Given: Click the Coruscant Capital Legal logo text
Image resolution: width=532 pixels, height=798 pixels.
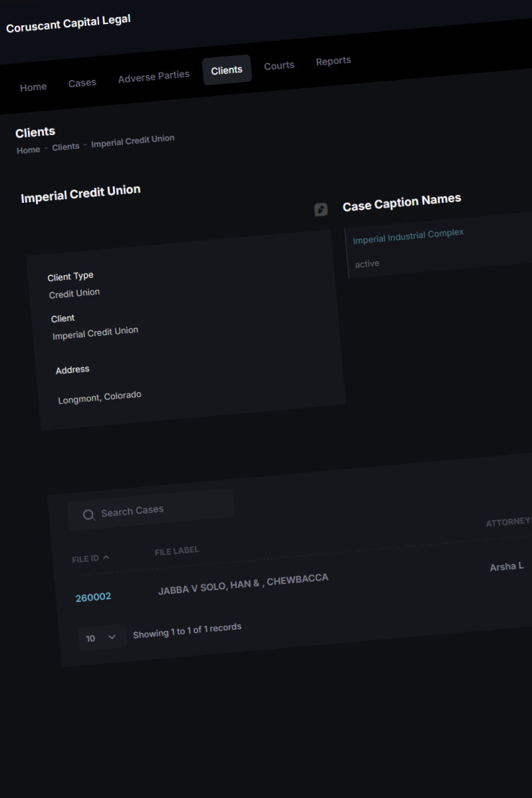Looking at the screenshot, I should click(x=68, y=23).
